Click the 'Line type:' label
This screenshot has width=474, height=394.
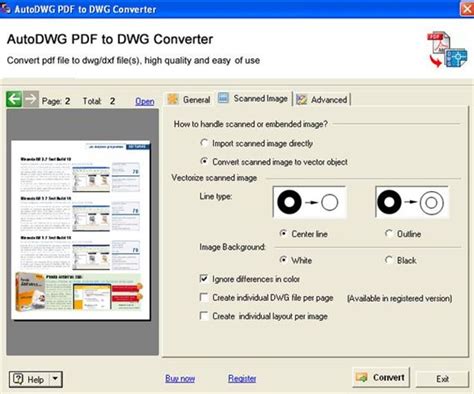(216, 196)
